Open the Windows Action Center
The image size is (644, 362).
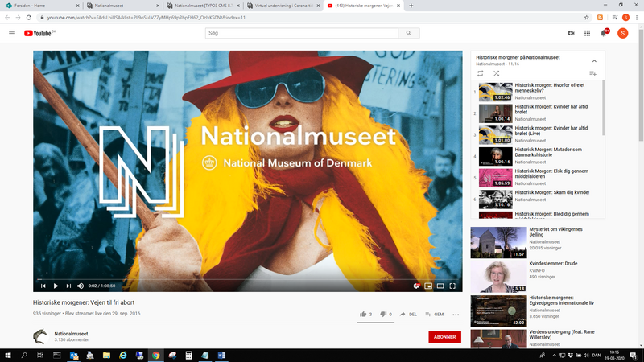[x=634, y=356]
